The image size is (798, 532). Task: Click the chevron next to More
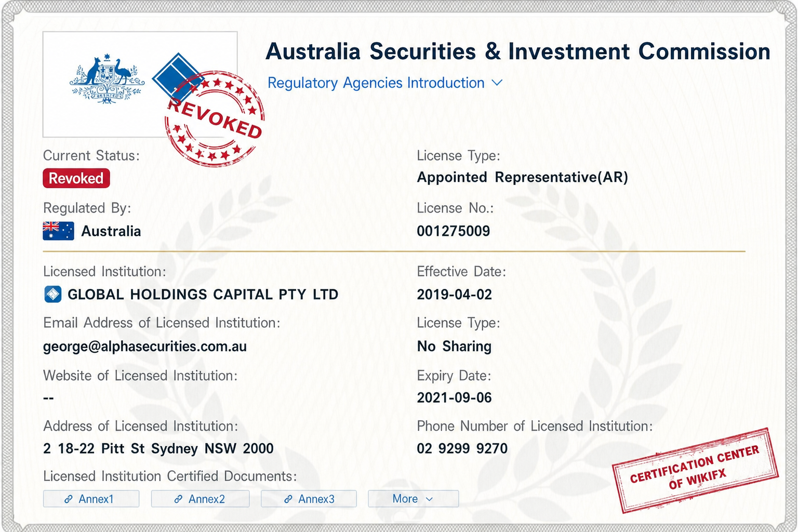coord(429,499)
